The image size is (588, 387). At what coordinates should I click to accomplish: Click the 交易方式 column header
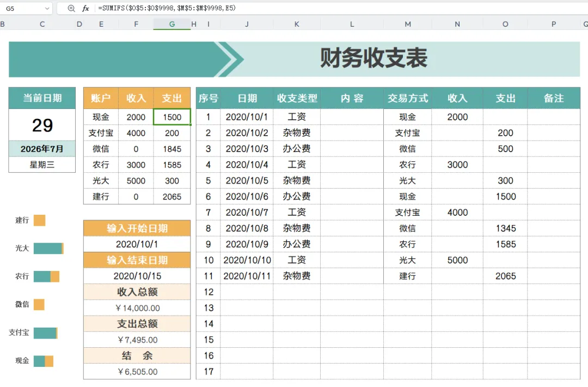coord(408,98)
